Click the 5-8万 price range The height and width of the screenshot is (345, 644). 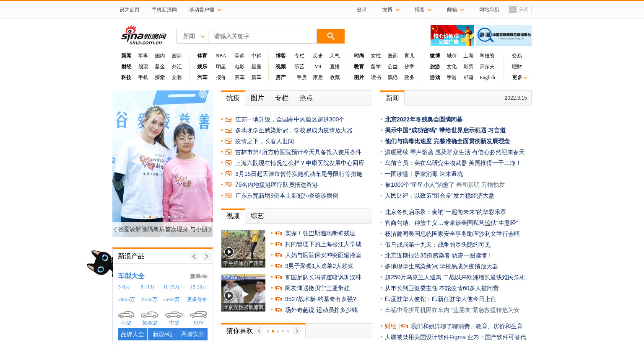tap(124, 287)
